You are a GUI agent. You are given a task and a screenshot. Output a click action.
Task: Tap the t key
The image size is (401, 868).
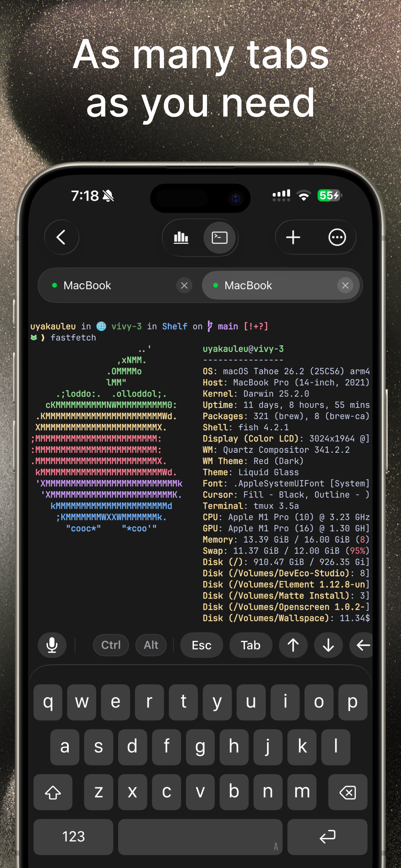point(184,702)
